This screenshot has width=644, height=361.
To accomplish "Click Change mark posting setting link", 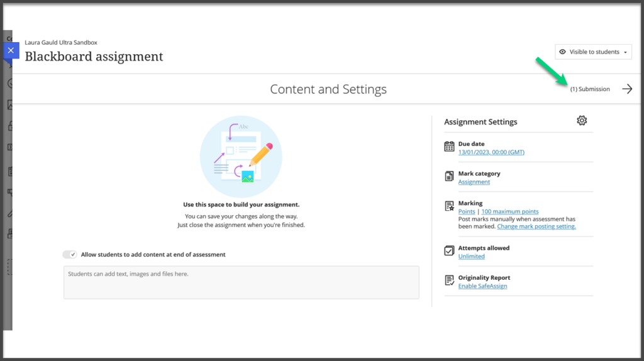I will point(536,226).
